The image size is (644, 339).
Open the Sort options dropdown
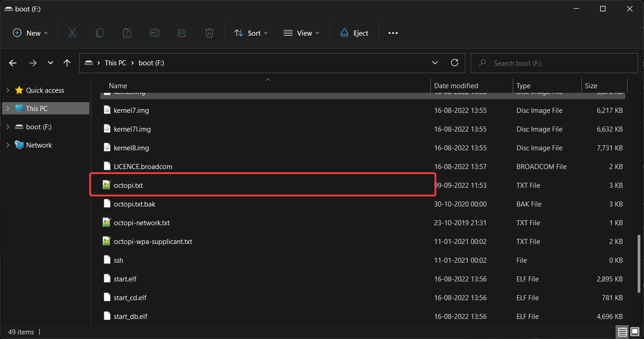(251, 33)
